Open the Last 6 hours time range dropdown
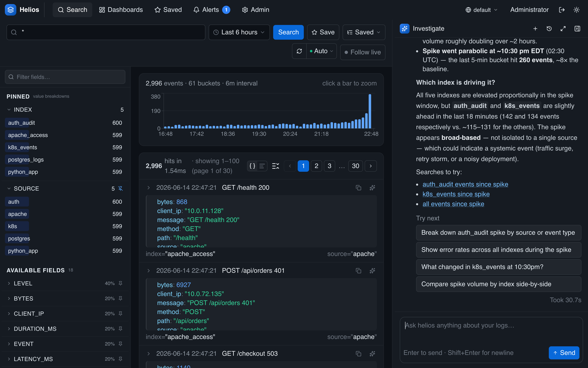This screenshot has height=368, width=588. [x=239, y=32]
